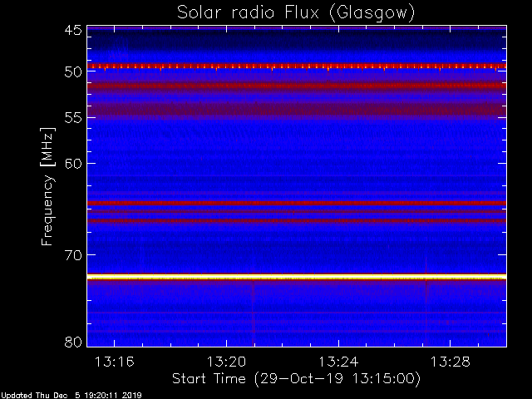The width and height of the screenshot is (532, 399).
Task: Click the dotted orange band just above 50 MHz
Action: pyautogui.click(x=297, y=66)
